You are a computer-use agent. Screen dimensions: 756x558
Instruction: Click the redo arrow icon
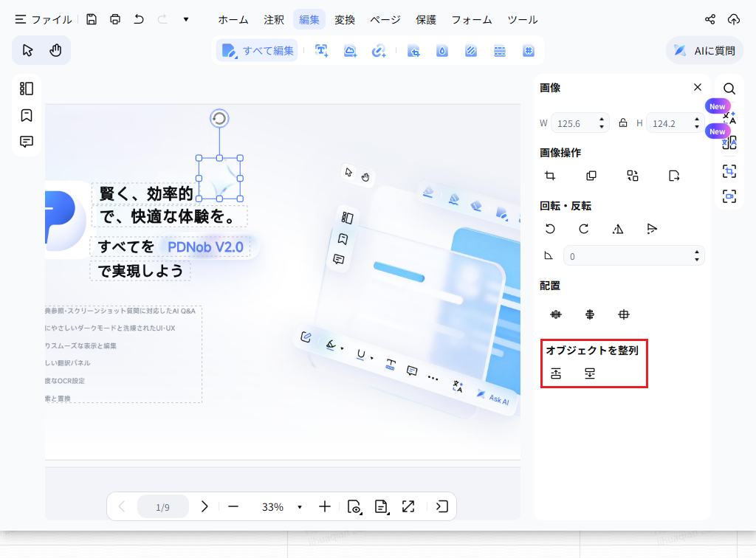162,19
